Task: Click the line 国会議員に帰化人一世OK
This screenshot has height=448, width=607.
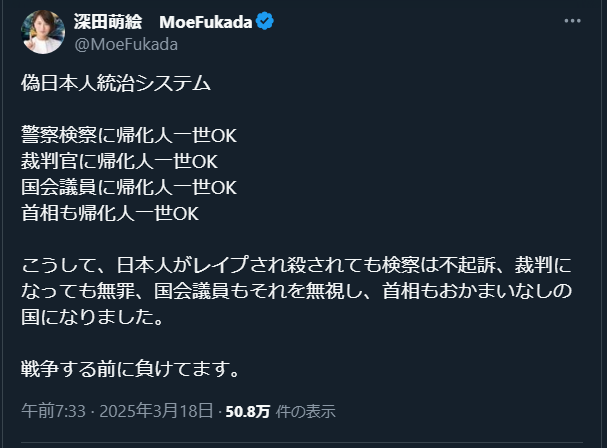Action: click(x=129, y=187)
